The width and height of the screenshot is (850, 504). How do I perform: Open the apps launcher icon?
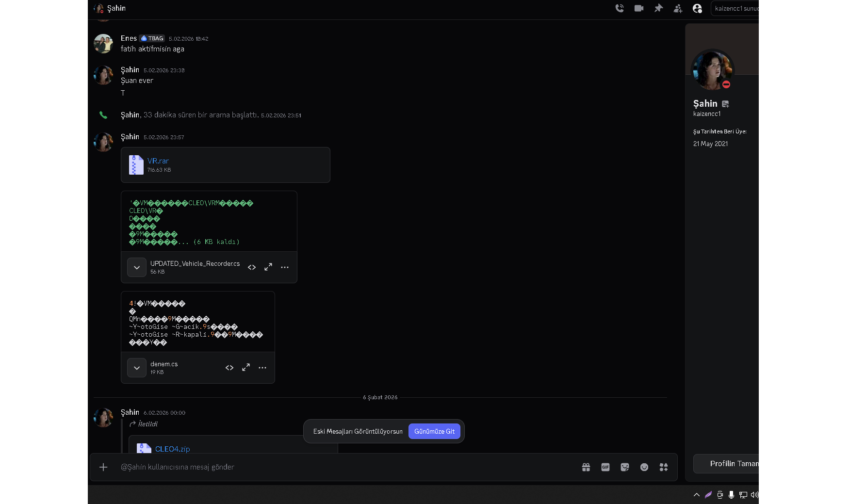click(x=664, y=467)
